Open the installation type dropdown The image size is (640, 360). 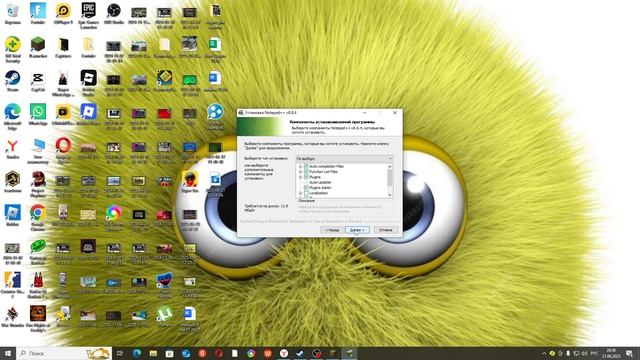[344, 158]
